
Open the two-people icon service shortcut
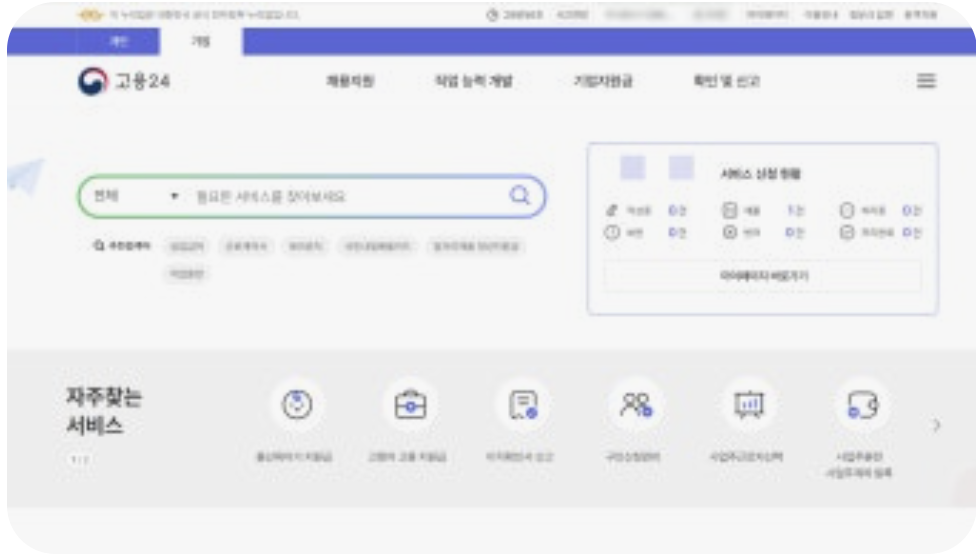pyautogui.click(x=636, y=405)
